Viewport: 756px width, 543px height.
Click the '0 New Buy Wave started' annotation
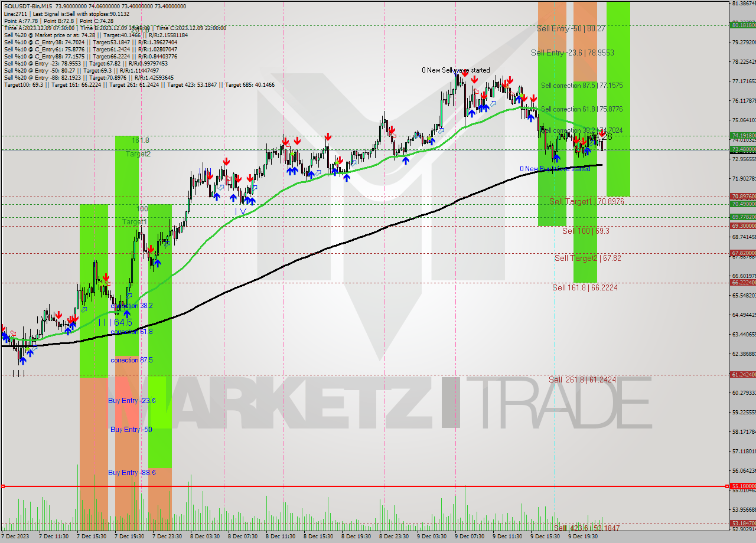click(x=555, y=169)
